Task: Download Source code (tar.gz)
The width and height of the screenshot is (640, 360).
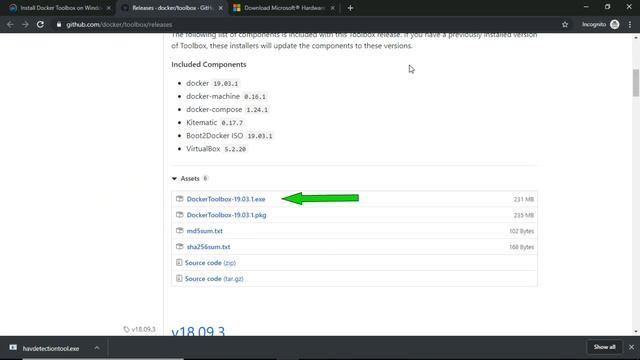Action: click(x=214, y=279)
